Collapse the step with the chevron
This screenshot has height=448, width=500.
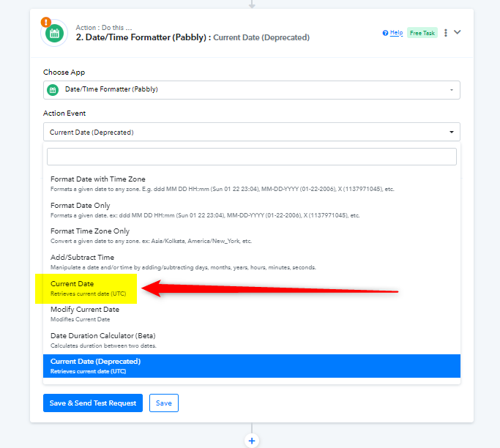[458, 32]
